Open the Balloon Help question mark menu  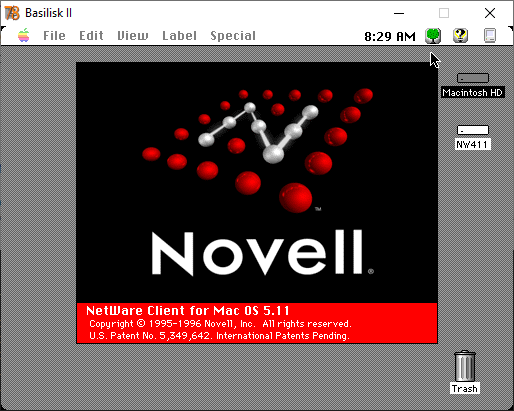click(x=460, y=36)
